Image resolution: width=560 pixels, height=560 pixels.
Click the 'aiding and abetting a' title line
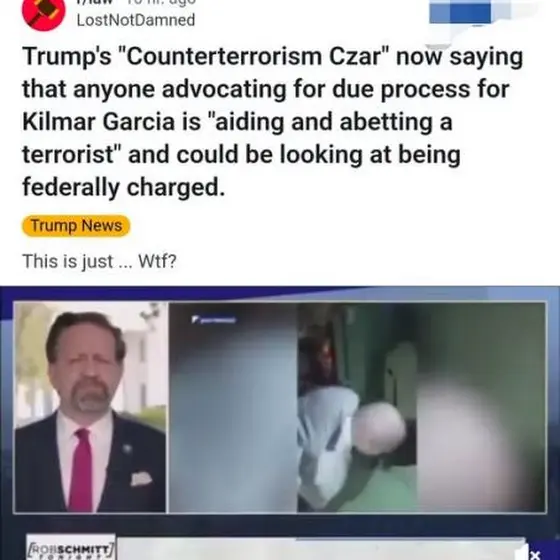(237, 122)
